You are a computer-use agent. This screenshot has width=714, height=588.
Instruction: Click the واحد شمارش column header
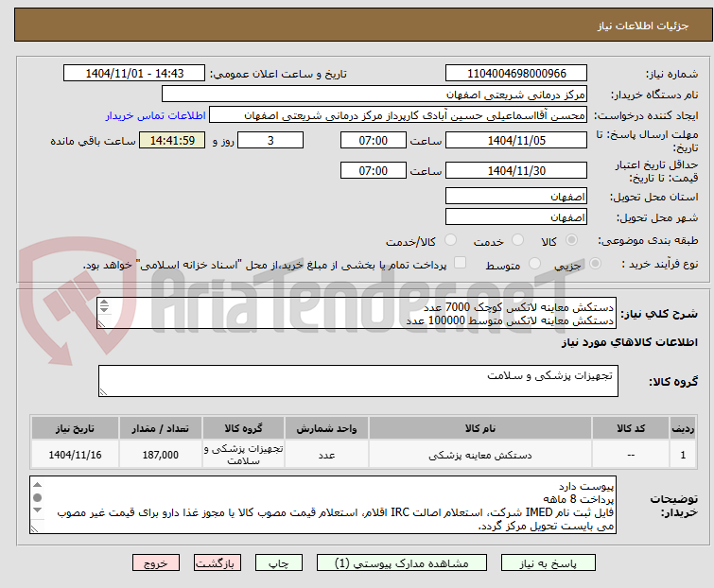pyautogui.click(x=326, y=428)
